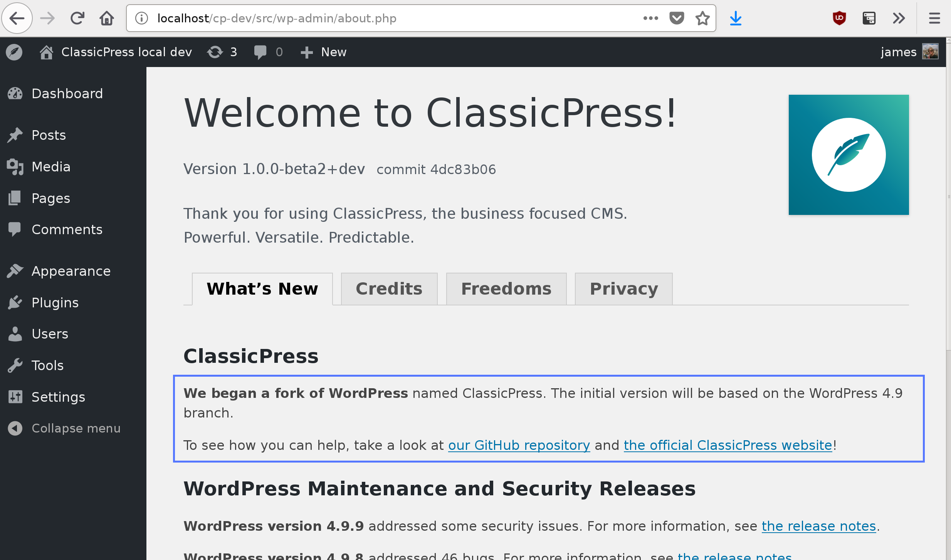Click the + New button in the admin bar
Viewport: 951px width, 560px height.
323,52
